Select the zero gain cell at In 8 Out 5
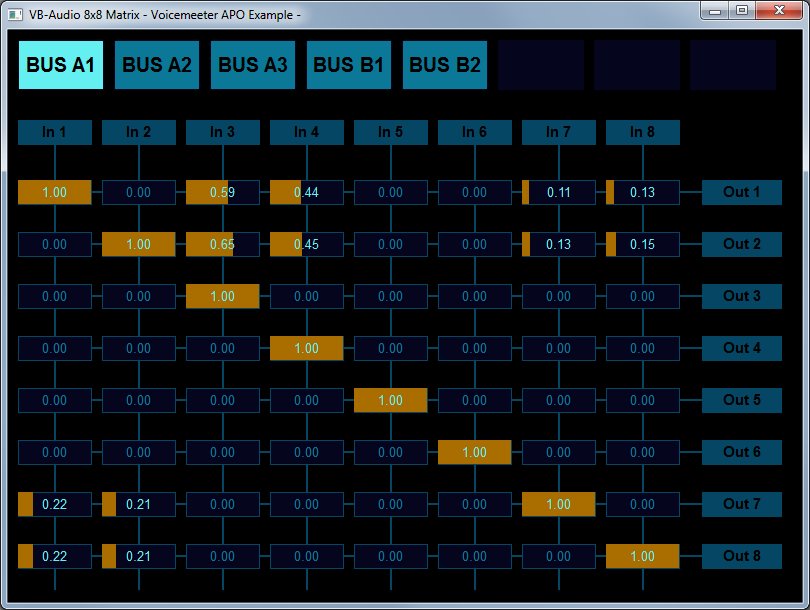This screenshot has height=610, width=810. click(643, 400)
